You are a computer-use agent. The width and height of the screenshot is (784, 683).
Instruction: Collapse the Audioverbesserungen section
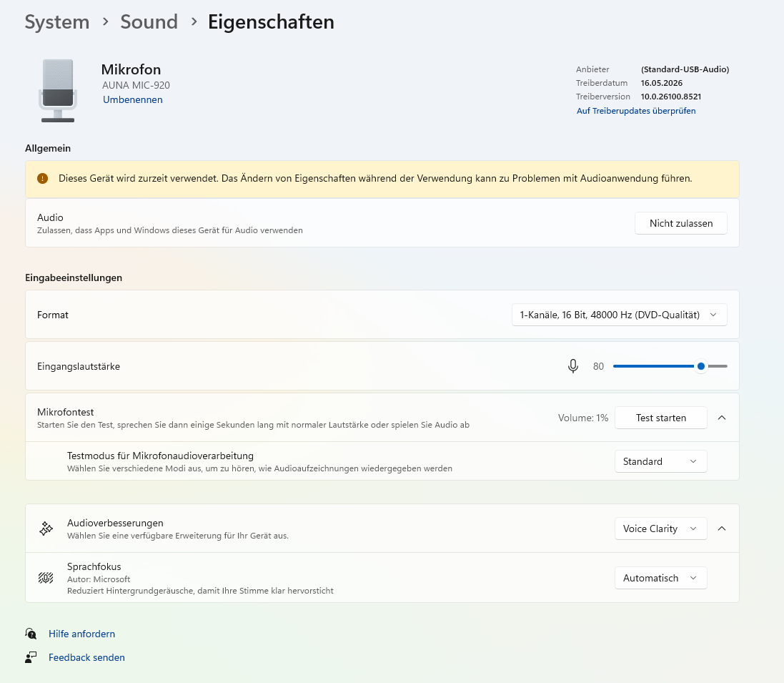click(x=722, y=529)
